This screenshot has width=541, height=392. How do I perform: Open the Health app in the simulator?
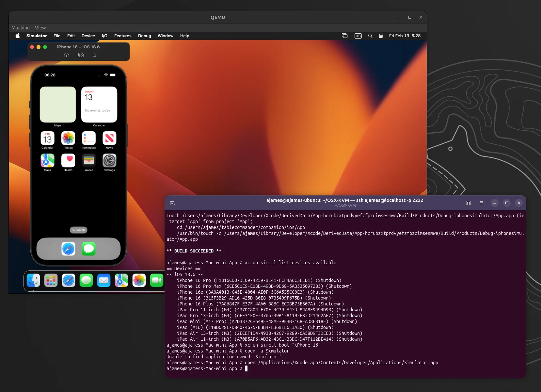(68, 160)
